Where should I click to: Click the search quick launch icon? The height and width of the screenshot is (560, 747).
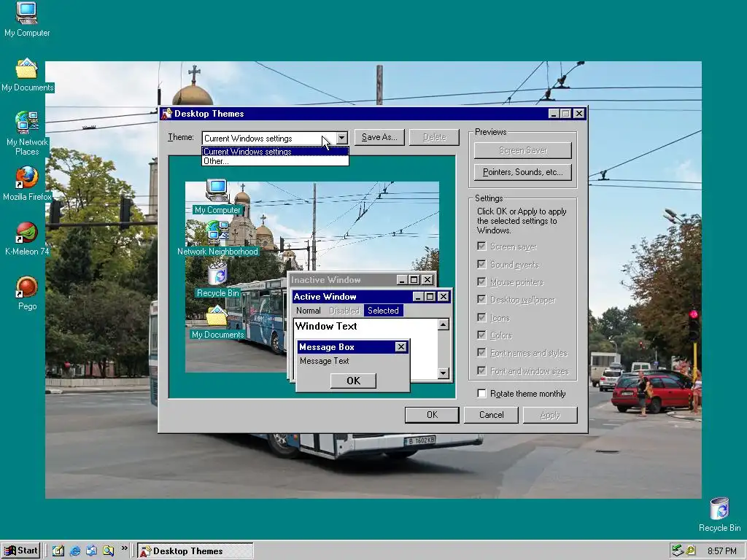click(x=108, y=551)
